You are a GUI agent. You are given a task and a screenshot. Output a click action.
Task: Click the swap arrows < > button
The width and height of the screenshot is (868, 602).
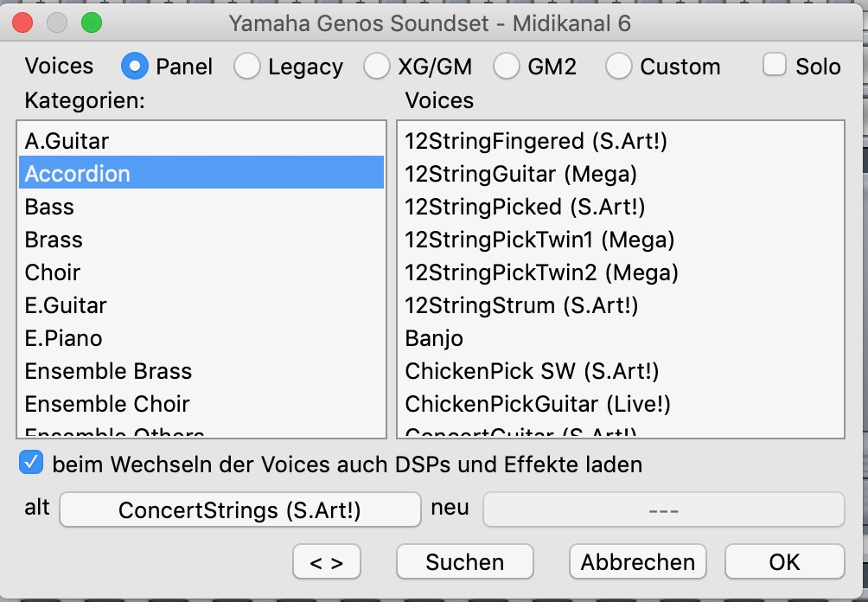[326, 562]
